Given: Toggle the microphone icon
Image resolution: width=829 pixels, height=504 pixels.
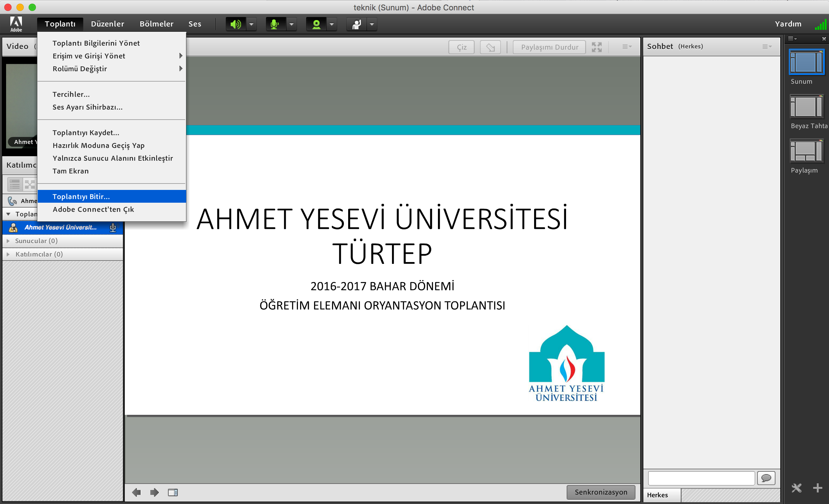Looking at the screenshot, I should [x=275, y=24].
